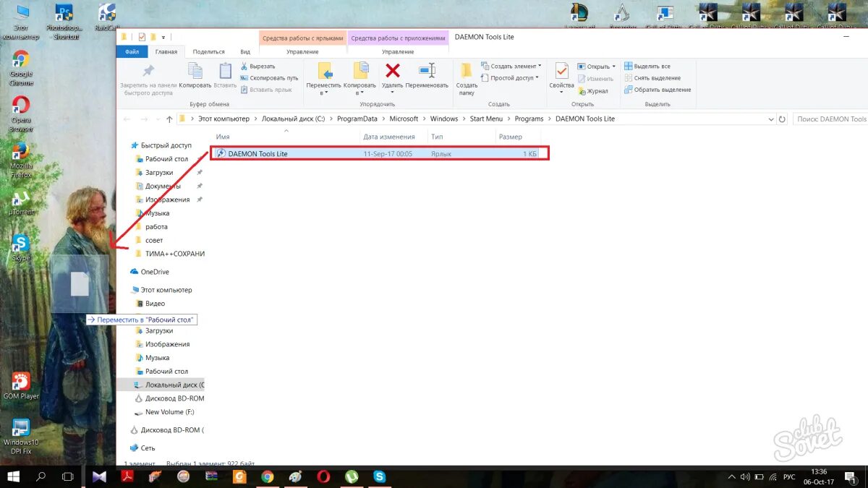Switch to the Вид ribbon tab
This screenshot has height=488, width=868.
pyautogui.click(x=245, y=52)
